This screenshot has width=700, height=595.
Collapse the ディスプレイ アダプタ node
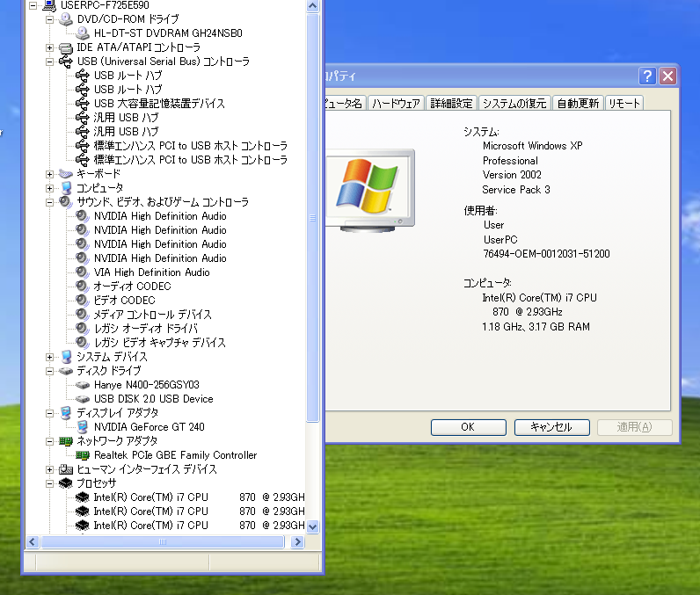(x=49, y=413)
